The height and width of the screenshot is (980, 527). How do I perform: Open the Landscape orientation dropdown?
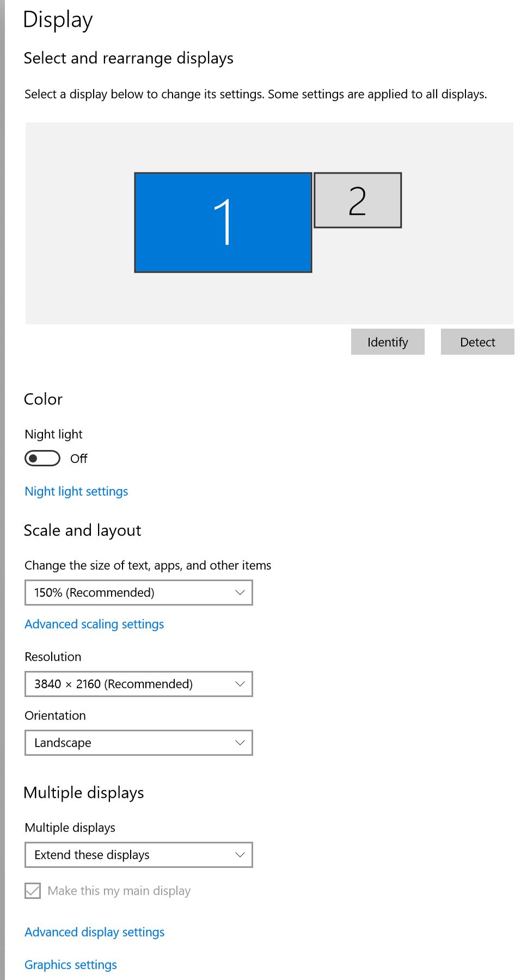[x=139, y=743]
